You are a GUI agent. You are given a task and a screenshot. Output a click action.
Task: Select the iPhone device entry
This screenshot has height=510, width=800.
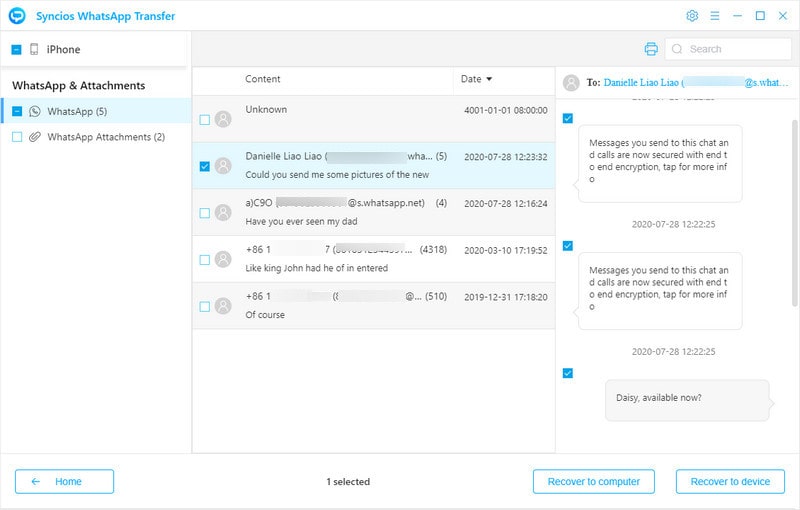click(94, 49)
